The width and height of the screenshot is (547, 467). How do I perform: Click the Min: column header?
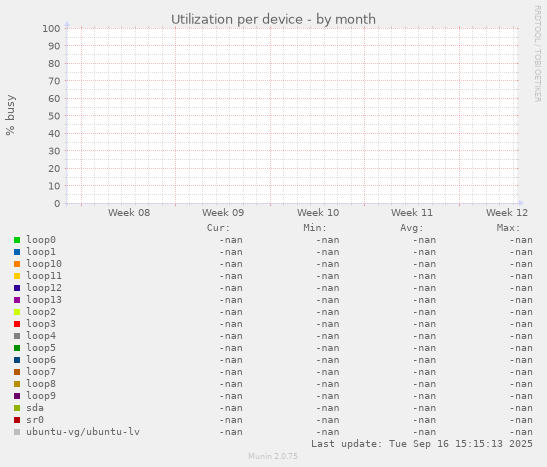(x=315, y=228)
